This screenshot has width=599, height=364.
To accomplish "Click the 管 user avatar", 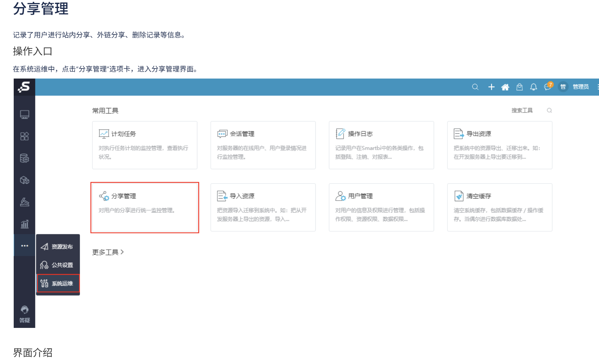I will pyautogui.click(x=563, y=87).
